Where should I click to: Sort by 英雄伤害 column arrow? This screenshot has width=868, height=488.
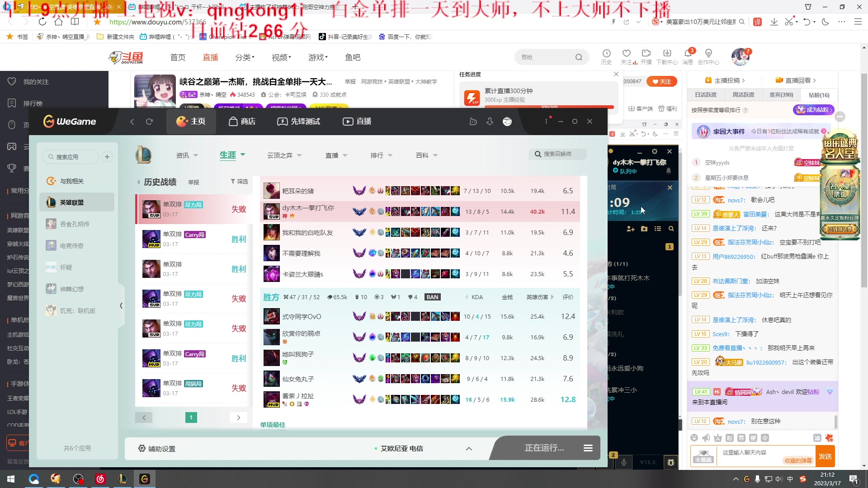552,297
